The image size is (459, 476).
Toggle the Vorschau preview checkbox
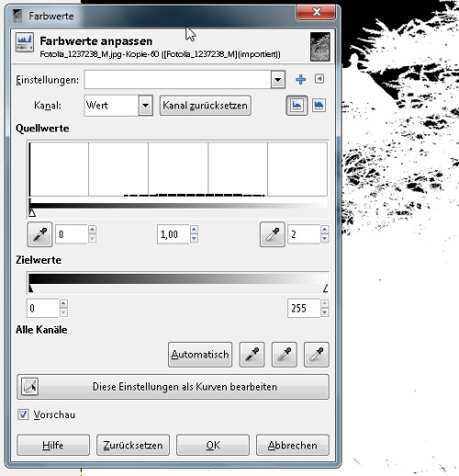23,414
